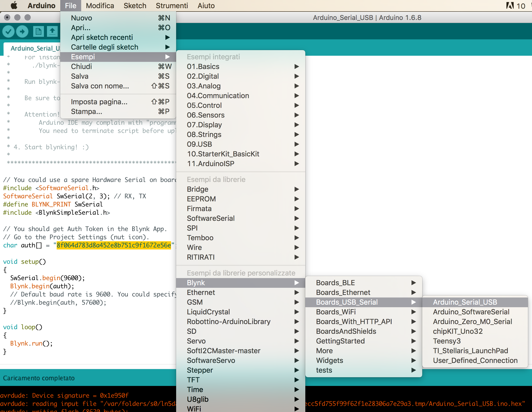
Task: Open the Robottino-ArduinoLibrary examples
Action: click(241, 322)
